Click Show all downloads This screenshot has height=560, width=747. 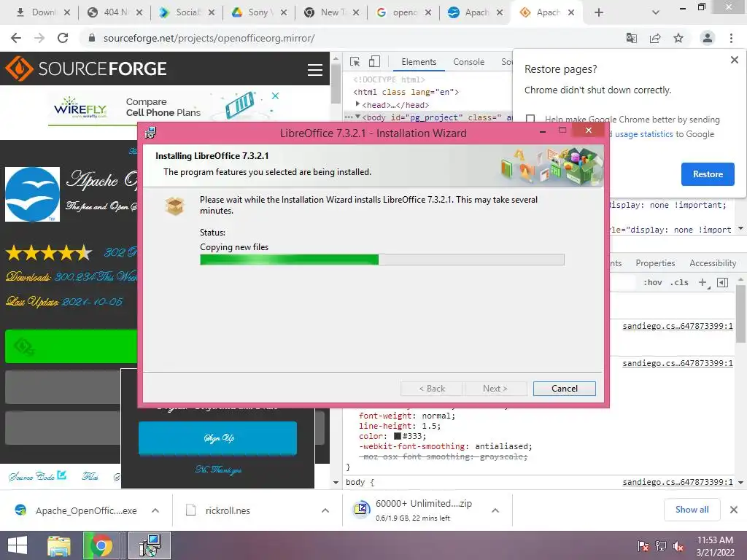(692, 510)
